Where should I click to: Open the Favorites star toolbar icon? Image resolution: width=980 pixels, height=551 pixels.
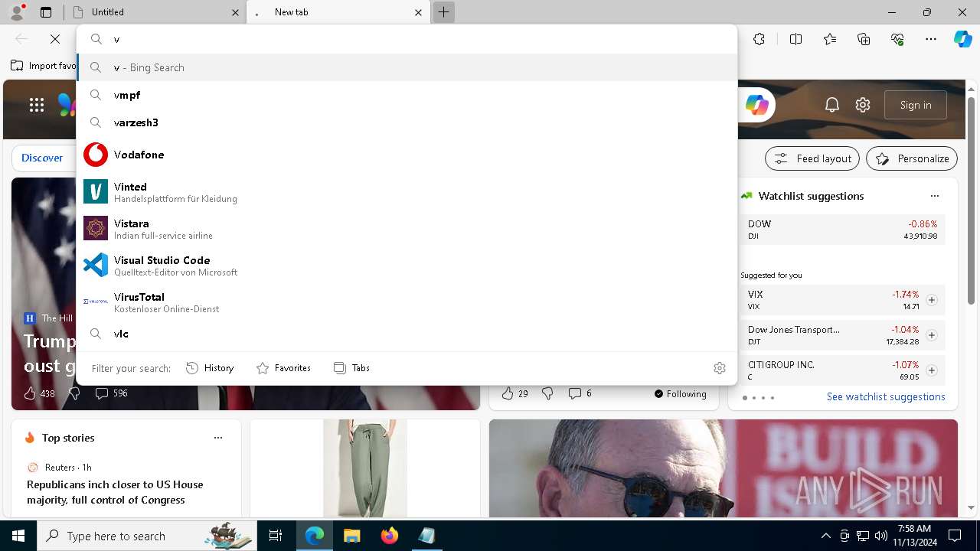(x=830, y=39)
